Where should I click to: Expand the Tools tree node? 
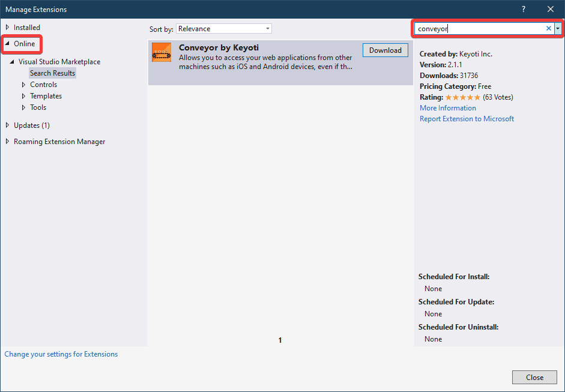pos(23,107)
